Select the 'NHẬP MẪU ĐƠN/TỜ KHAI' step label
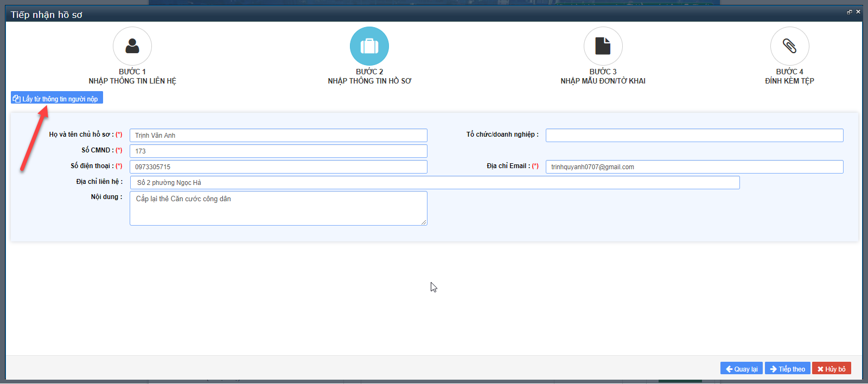This screenshot has width=868, height=384. click(x=603, y=81)
